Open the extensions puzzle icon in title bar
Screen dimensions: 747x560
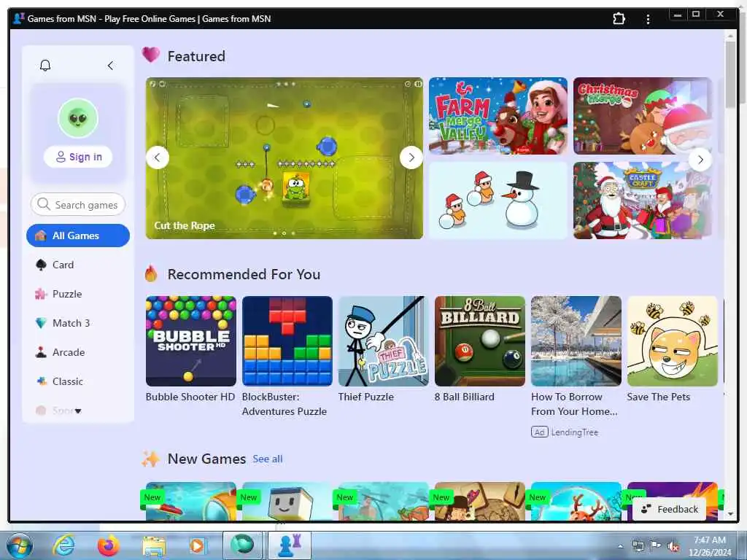[x=619, y=19]
